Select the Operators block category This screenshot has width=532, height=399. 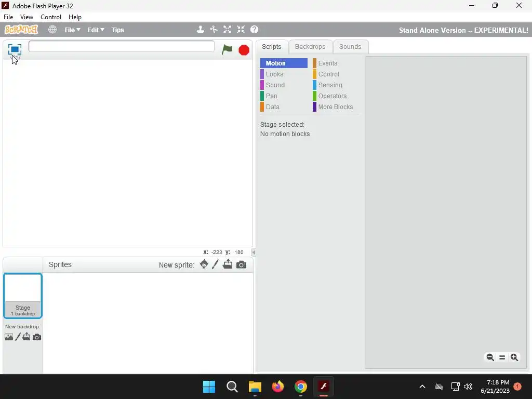(x=335, y=96)
